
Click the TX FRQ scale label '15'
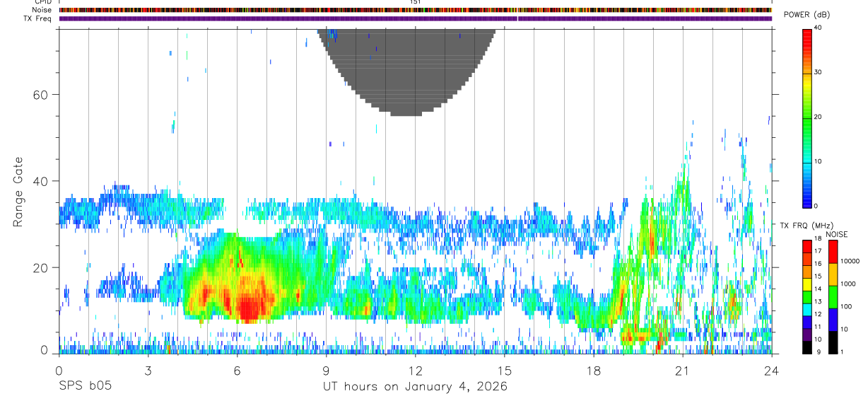[x=818, y=276]
